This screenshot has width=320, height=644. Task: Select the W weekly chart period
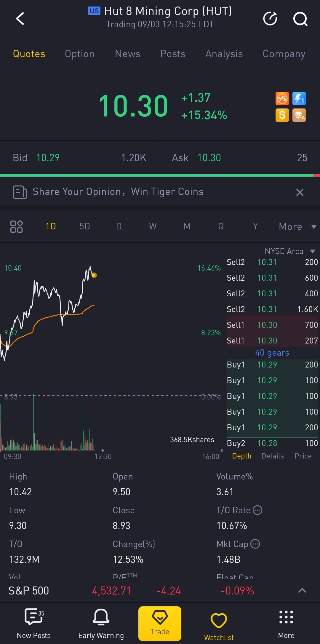tap(153, 227)
